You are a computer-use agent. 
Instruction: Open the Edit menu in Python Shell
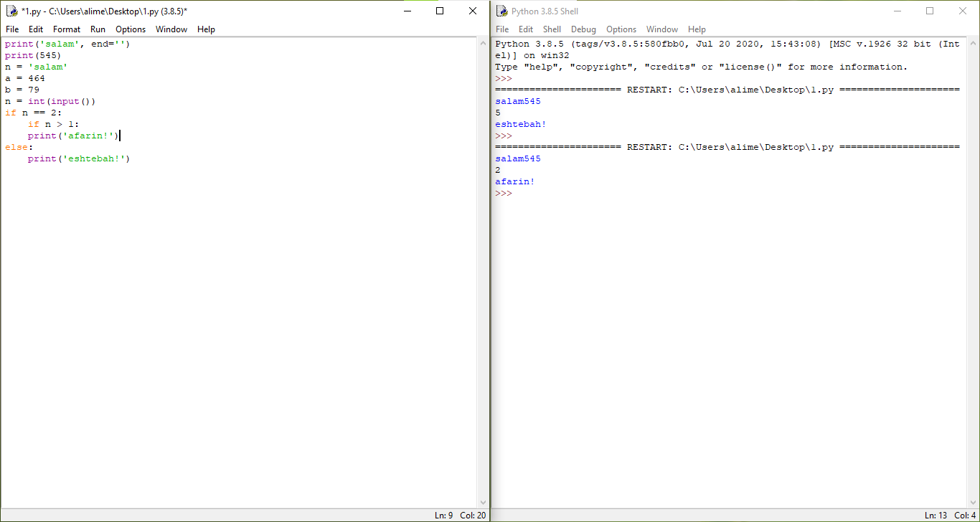pos(526,29)
